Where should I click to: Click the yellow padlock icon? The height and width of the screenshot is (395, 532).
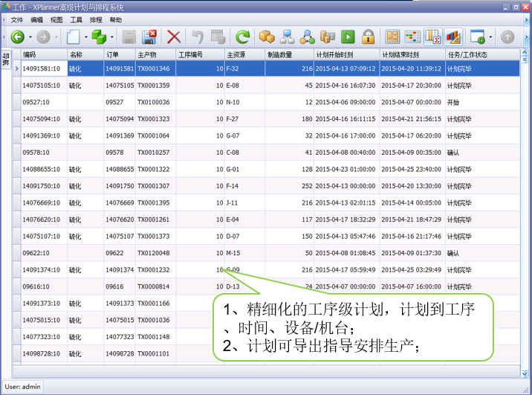click(368, 36)
